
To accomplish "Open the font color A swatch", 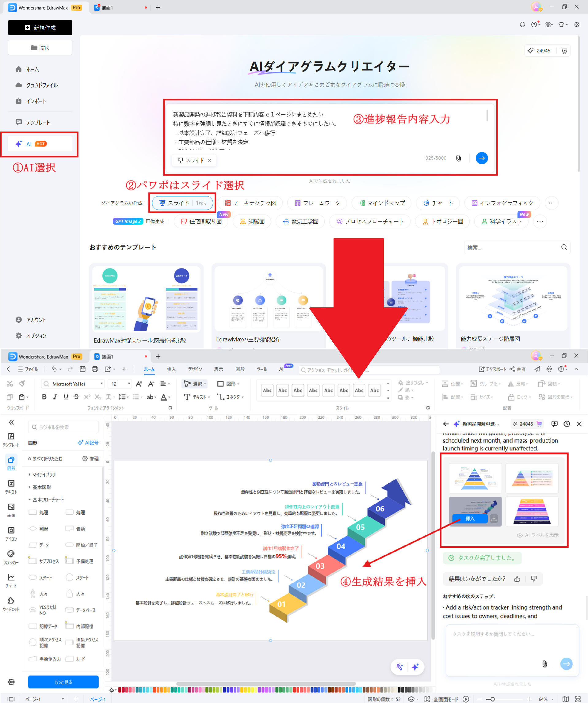I will pos(164,397).
